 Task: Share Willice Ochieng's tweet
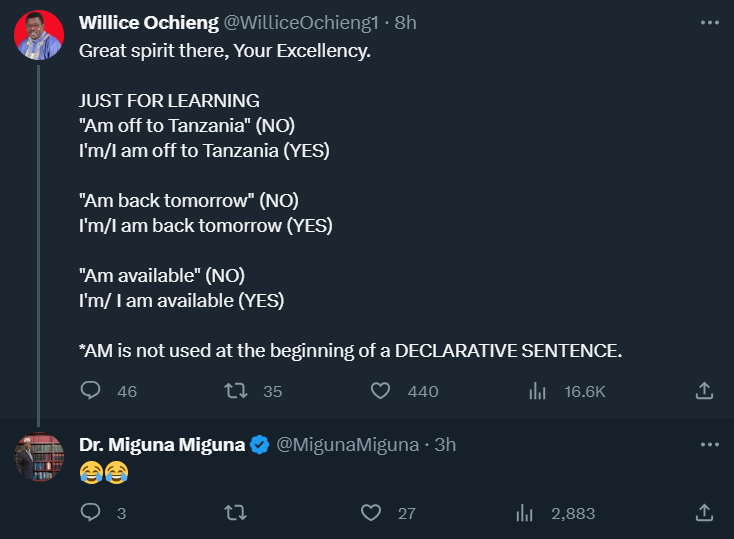point(703,391)
